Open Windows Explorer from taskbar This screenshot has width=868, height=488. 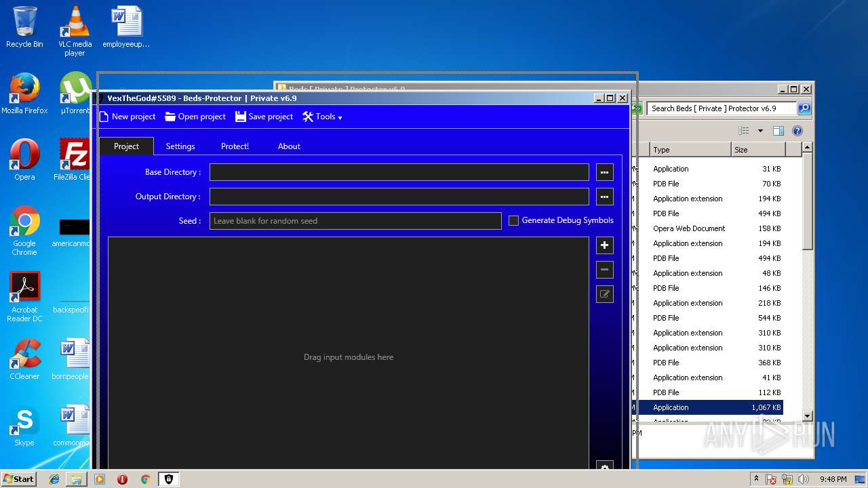[77, 479]
